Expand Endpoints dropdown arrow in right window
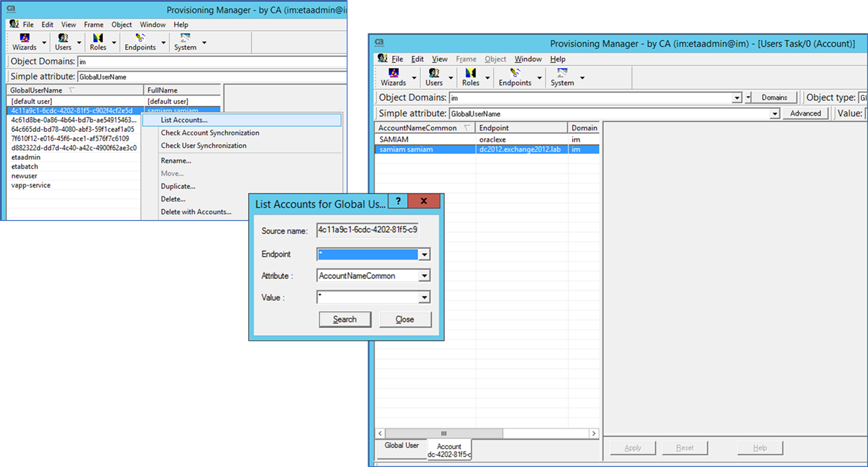Image resolution: width=868 pixels, height=467 pixels. coord(539,78)
